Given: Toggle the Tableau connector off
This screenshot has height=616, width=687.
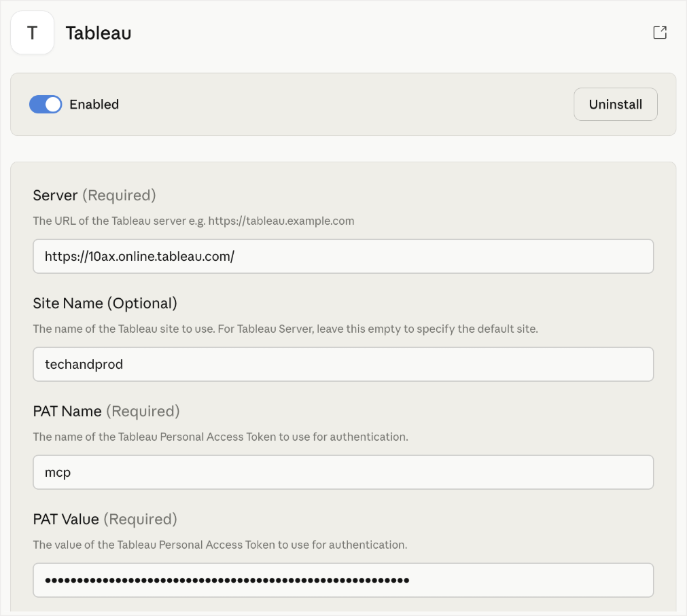Looking at the screenshot, I should click(x=45, y=104).
